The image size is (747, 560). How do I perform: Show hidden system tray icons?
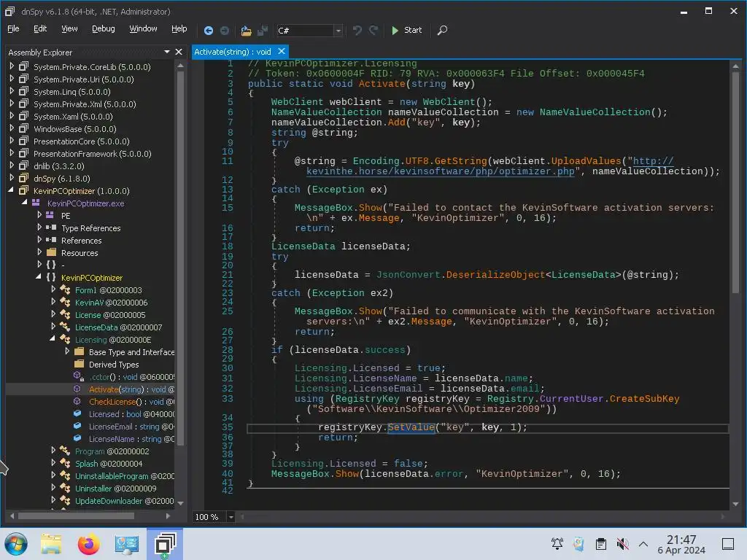pyautogui.click(x=643, y=544)
